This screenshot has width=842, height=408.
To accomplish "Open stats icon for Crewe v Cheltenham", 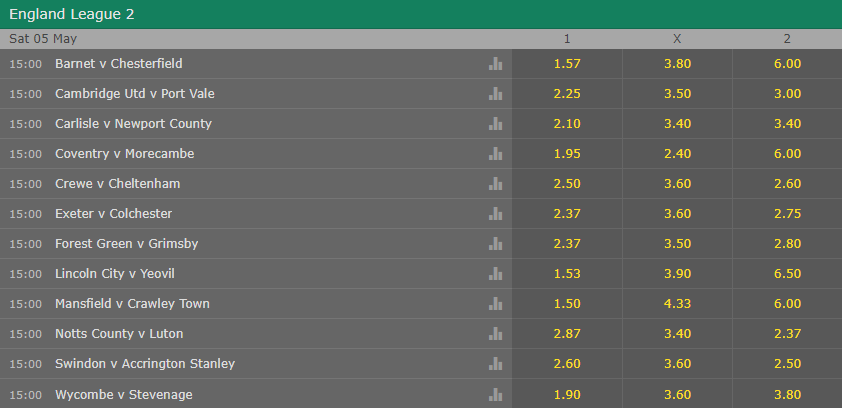I will [x=495, y=184].
